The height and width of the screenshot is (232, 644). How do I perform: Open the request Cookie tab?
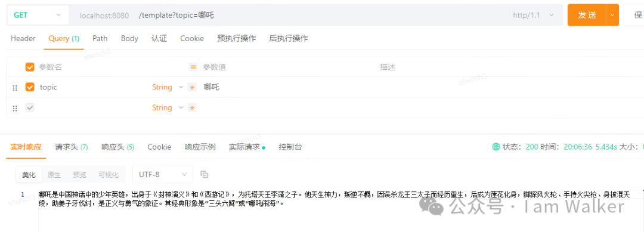(x=192, y=39)
